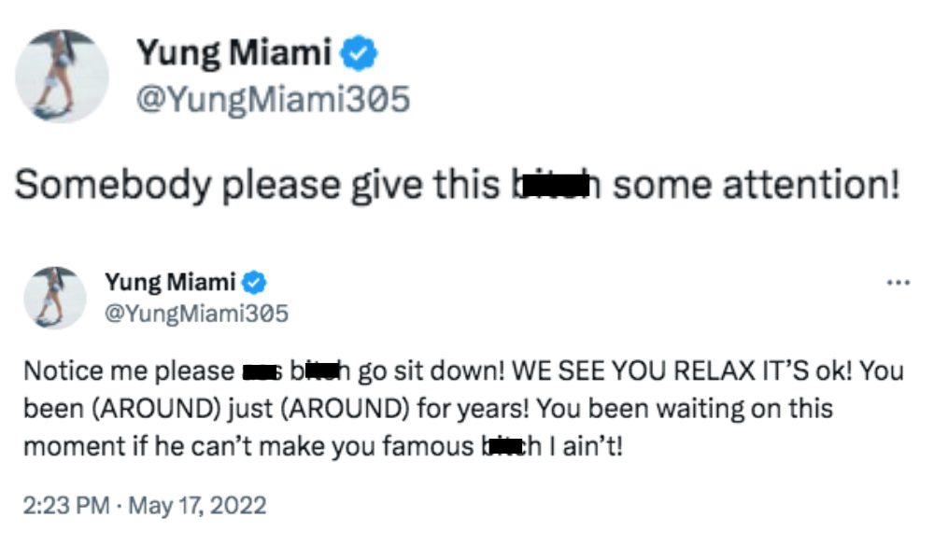The image size is (934, 560).
Task: Click the small avatar in the quoted tweet
Action: point(55,298)
